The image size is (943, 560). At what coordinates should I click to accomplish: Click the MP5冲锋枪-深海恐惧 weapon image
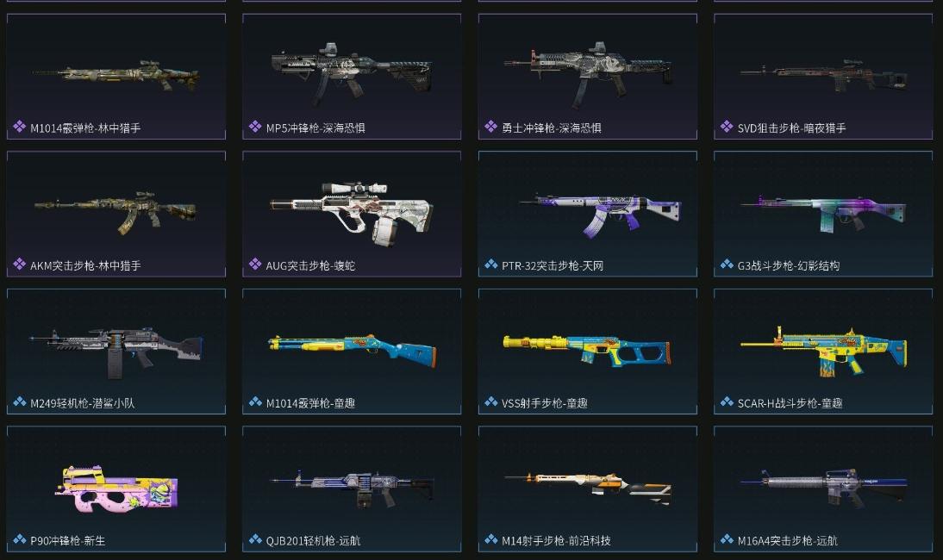pyautogui.click(x=351, y=72)
